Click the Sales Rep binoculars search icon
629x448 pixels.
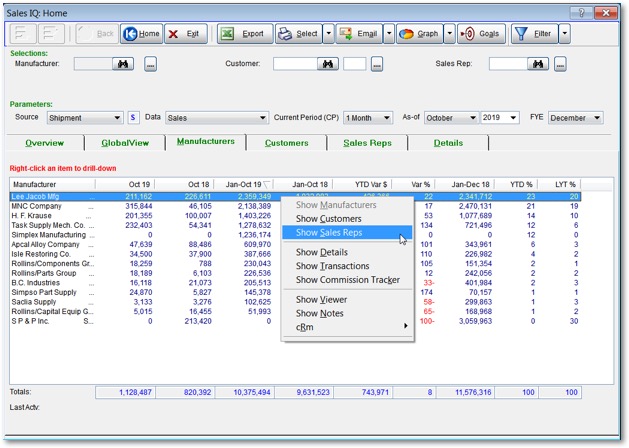[538, 64]
